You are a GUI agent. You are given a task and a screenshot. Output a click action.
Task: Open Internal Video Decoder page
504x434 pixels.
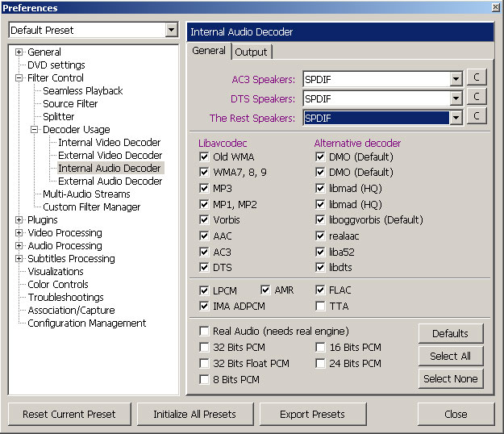pyautogui.click(x=110, y=143)
